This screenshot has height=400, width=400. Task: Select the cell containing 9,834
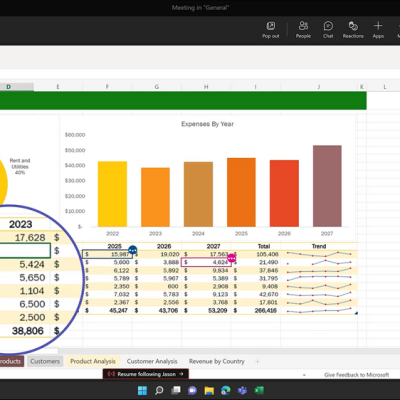206,270
